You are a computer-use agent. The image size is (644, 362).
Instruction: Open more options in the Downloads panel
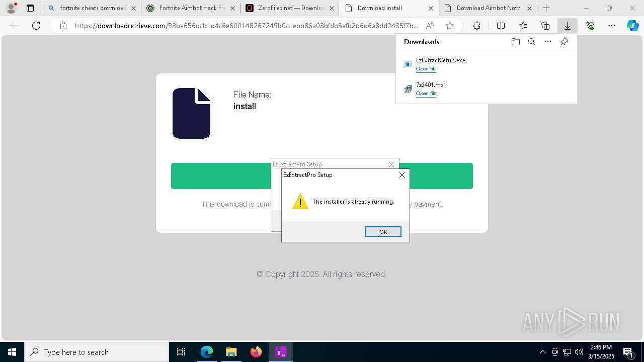[548, 42]
